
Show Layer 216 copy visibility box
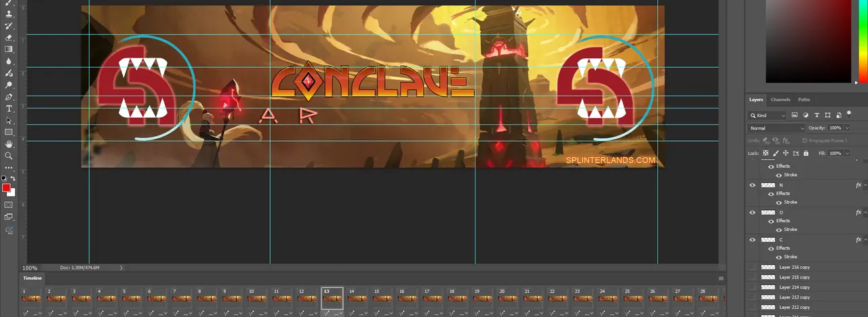[x=751, y=268]
